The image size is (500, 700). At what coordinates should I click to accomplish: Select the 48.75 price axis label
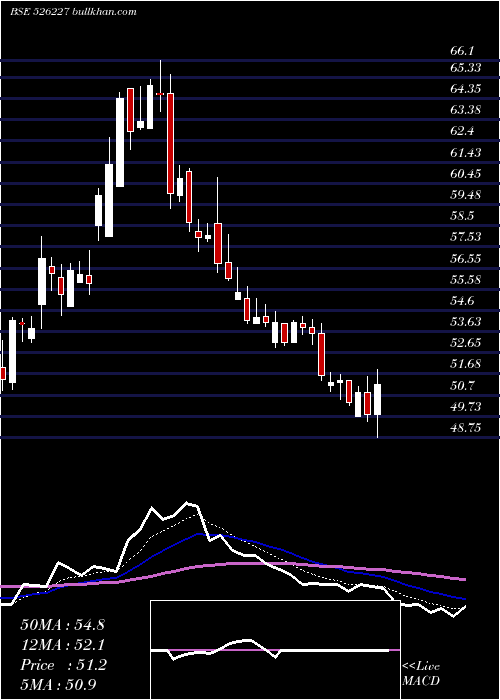coord(466,428)
